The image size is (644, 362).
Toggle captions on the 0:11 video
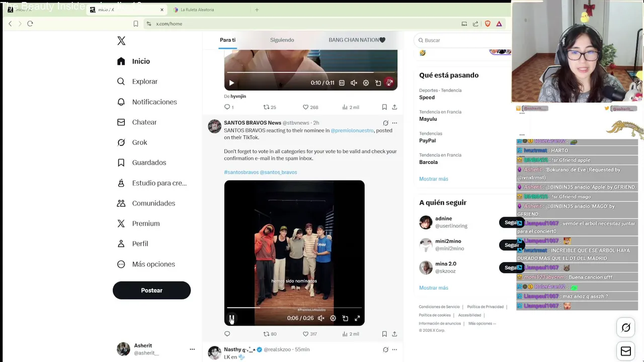click(342, 83)
